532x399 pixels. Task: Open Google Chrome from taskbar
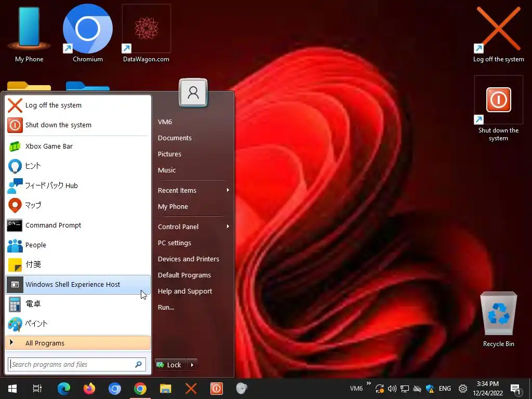(x=140, y=389)
